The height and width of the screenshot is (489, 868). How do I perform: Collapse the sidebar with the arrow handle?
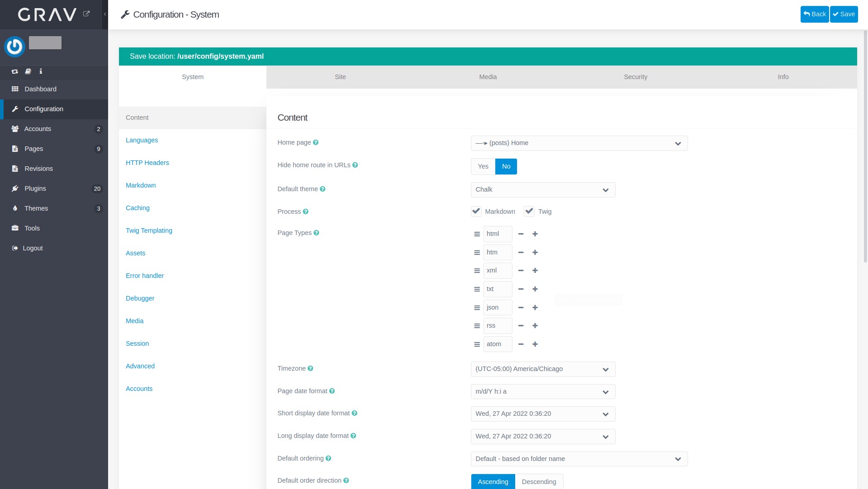coord(105,14)
